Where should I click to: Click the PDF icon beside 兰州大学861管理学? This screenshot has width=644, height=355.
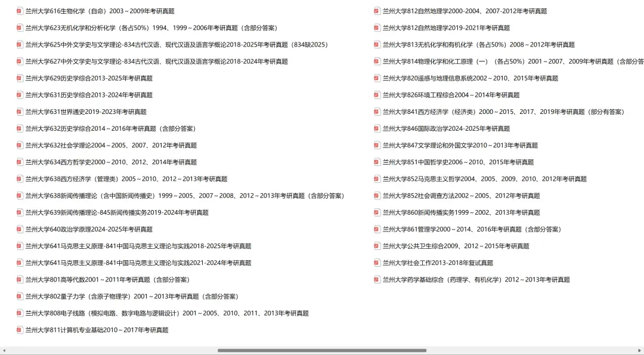click(x=377, y=229)
